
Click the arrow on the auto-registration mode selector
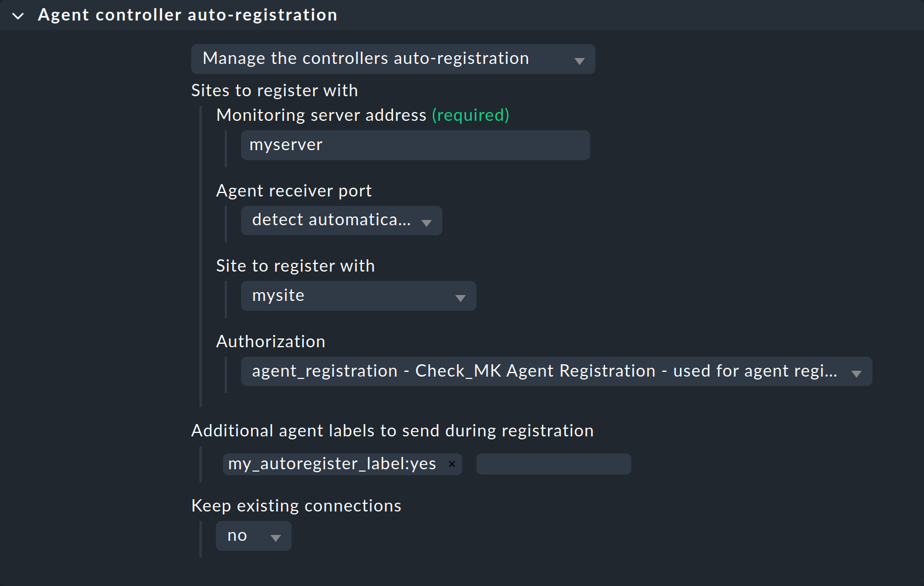pos(579,59)
